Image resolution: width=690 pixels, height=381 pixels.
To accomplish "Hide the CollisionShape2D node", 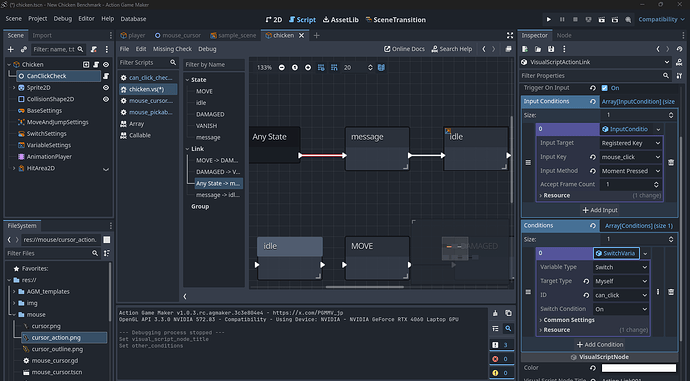I will [106, 99].
